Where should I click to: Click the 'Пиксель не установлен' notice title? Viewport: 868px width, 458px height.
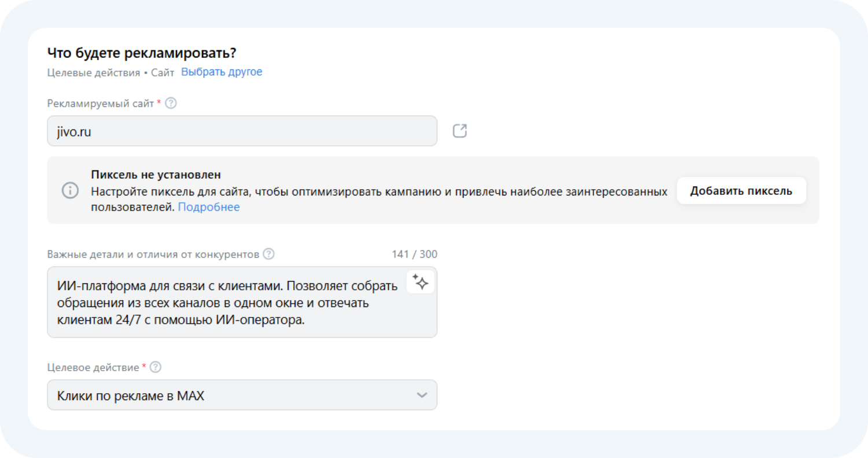tap(156, 175)
